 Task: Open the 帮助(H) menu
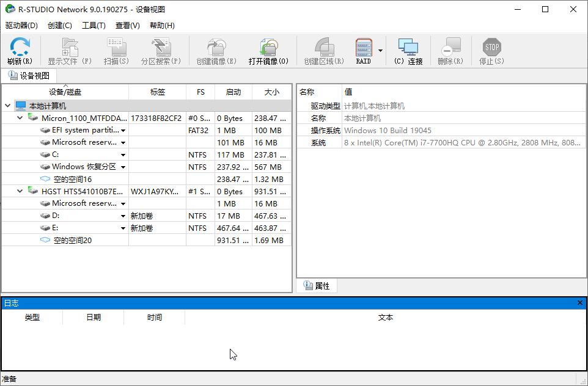pyautogui.click(x=162, y=26)
